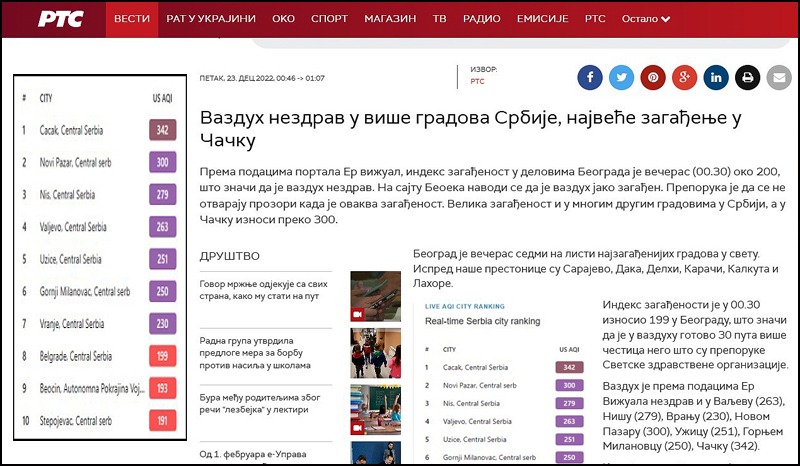Viewport: 800px width, 466px height.
Task: Open thumbnail of classroom with chalkboard
Action: (x=376, y=409)
